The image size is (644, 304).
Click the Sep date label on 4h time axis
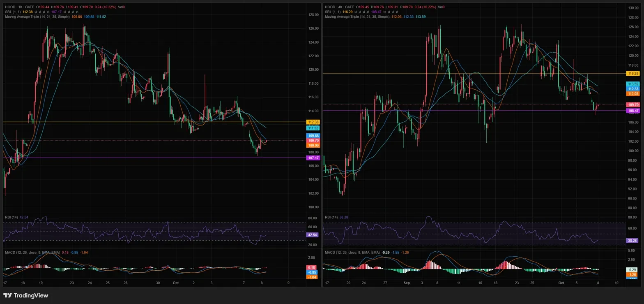[x=407, y=283]
